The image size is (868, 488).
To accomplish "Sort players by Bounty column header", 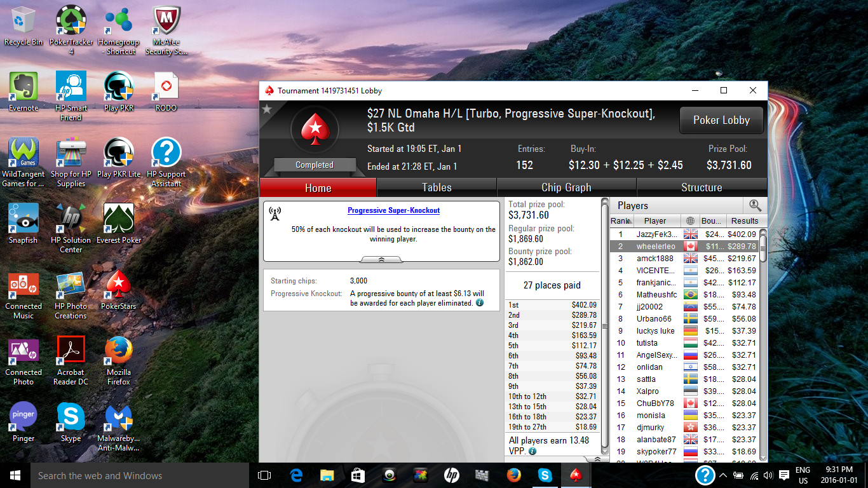I will coord(712,221).
